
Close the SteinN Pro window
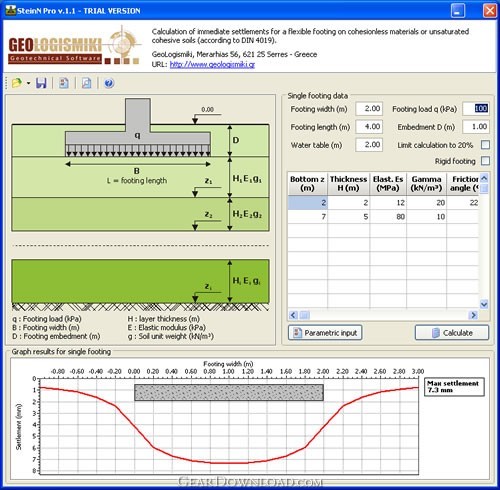point(489,11)
